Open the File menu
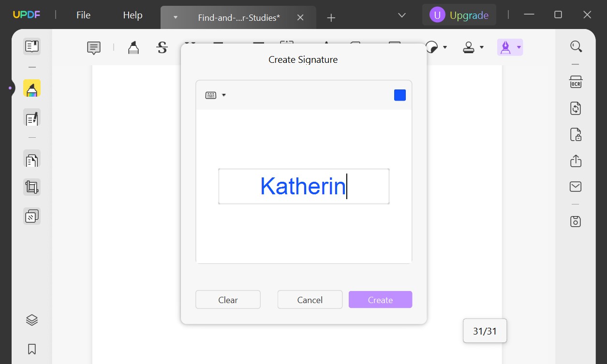This screenshot has height=364, width=607. [83, 15]
